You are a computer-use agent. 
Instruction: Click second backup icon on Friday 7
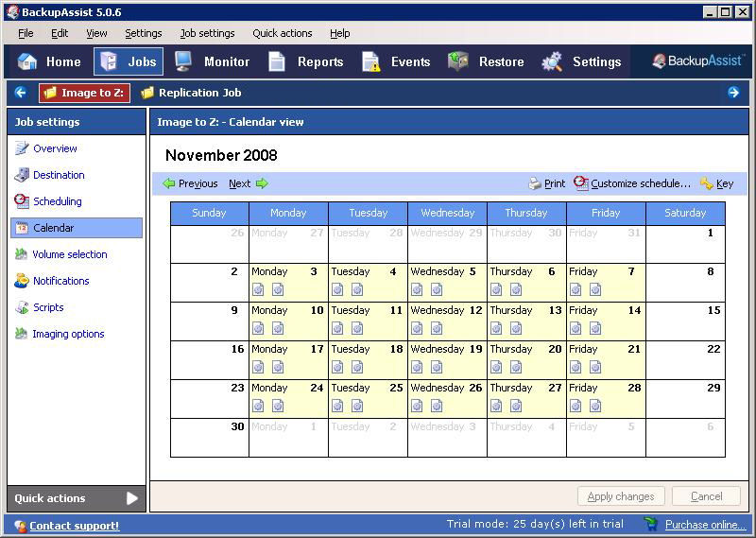(x=595, y=289)
